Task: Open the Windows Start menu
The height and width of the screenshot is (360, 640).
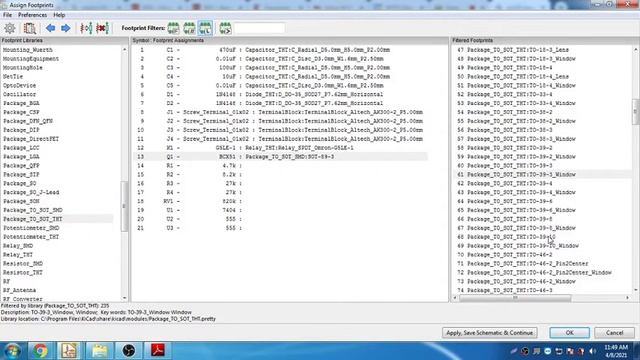Action: coord(13,351)
